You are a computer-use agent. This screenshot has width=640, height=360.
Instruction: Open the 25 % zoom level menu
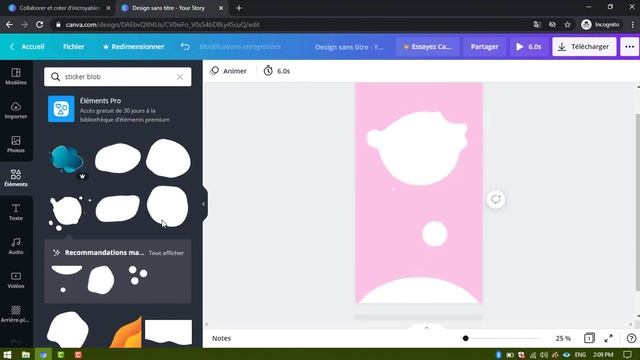coord(563,338)
